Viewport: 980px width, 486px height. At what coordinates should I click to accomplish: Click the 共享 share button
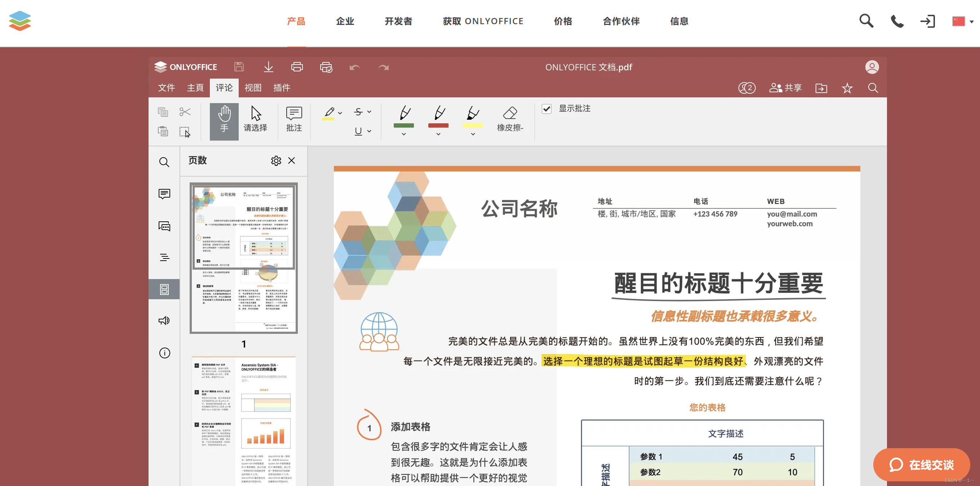785,88
